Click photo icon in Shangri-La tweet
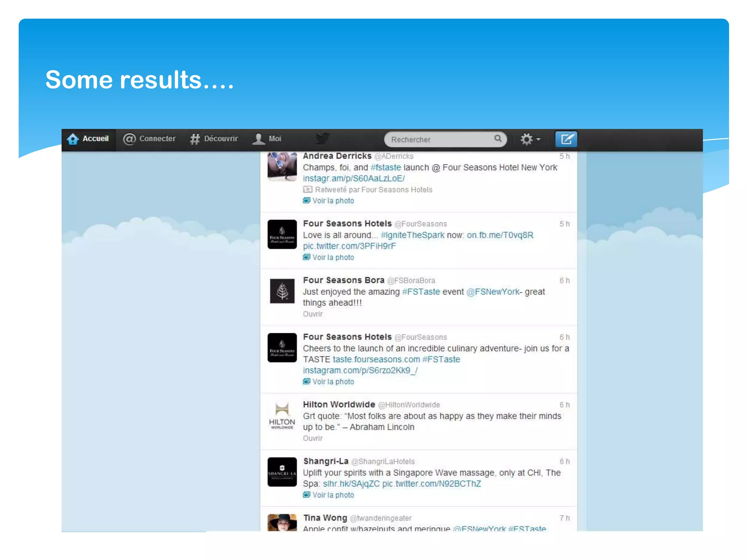The height and width of the screenshot is (560, 747). pyautogui.click(x=307, y=495)
